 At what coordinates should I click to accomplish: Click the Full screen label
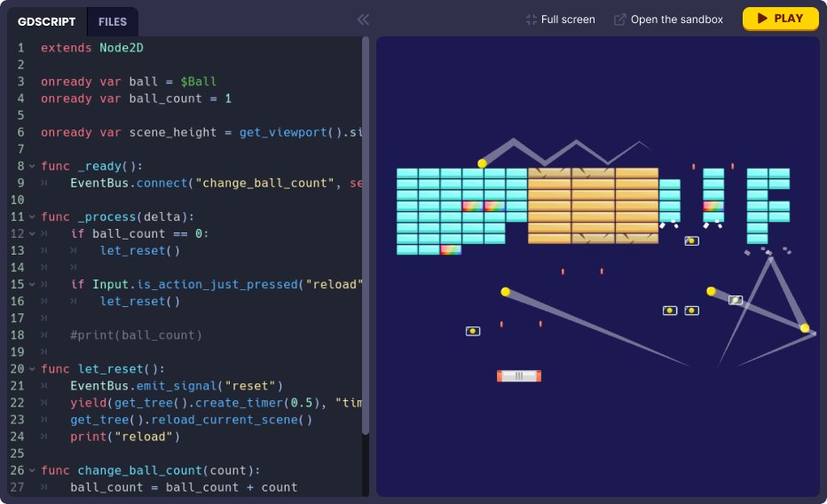[568, 20]
